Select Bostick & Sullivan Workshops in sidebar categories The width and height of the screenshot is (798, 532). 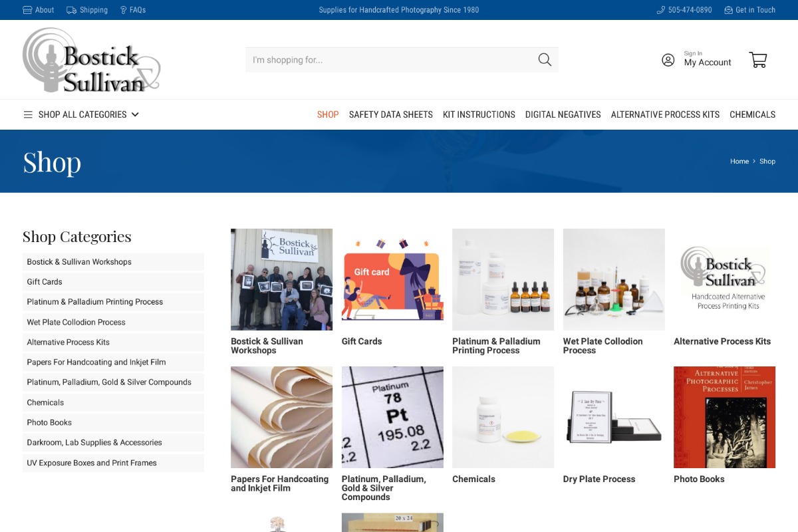pyautogui.click(x=113, y=262)
